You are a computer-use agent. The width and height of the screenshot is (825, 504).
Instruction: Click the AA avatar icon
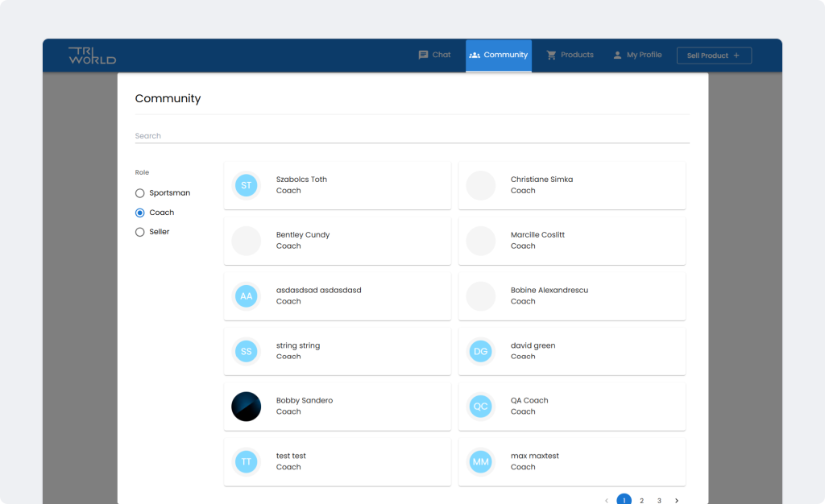247,296
